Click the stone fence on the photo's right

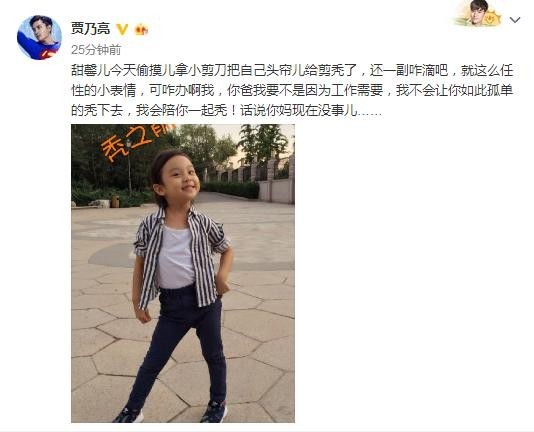point(269,181)
